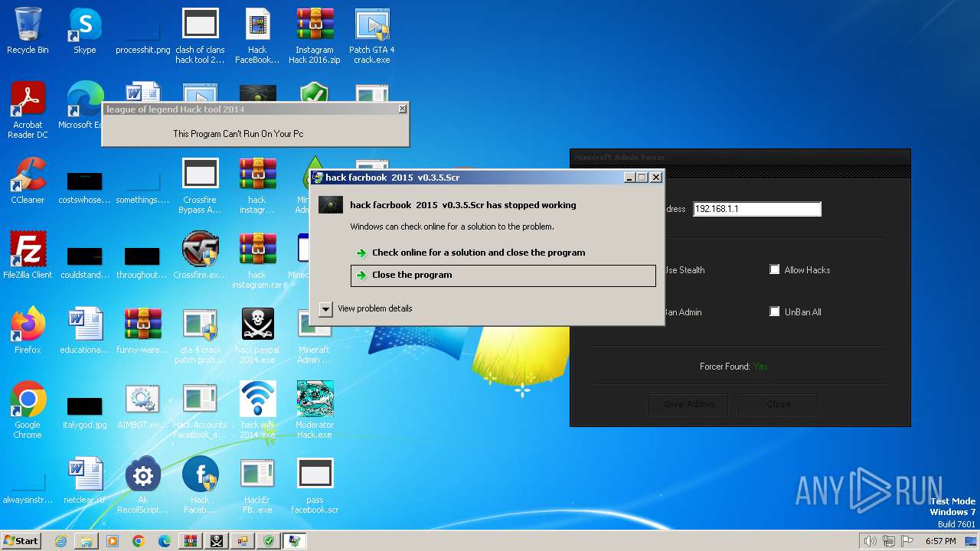Viewport: 980px width, 551px height.
Task: Click 'This Program Can't Run On Your Pc' text
Action: click(238, 134)
